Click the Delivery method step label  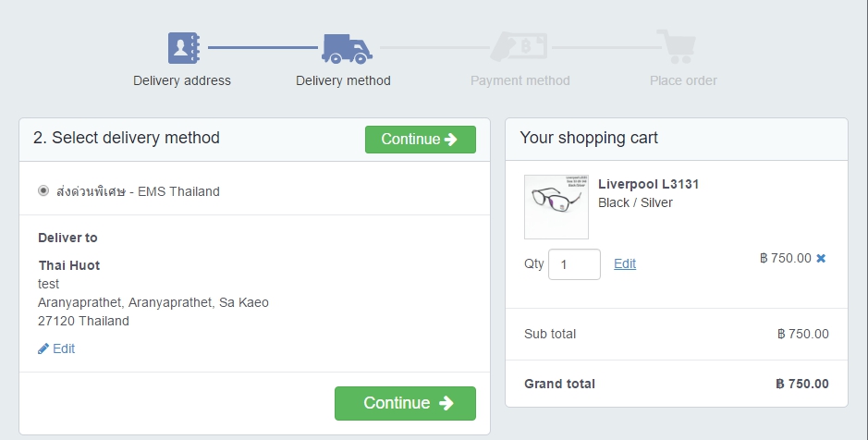343,80
